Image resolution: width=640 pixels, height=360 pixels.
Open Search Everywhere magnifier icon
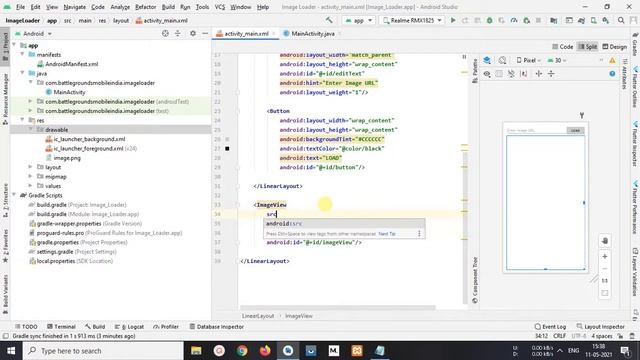621,20
